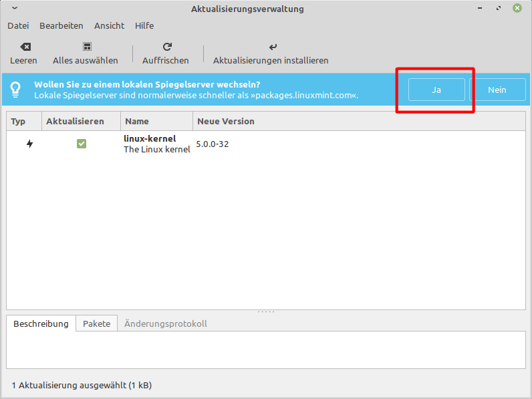Open the window menu arrow in title bar
Screen dimensions: 532x399
click(15, 9)
